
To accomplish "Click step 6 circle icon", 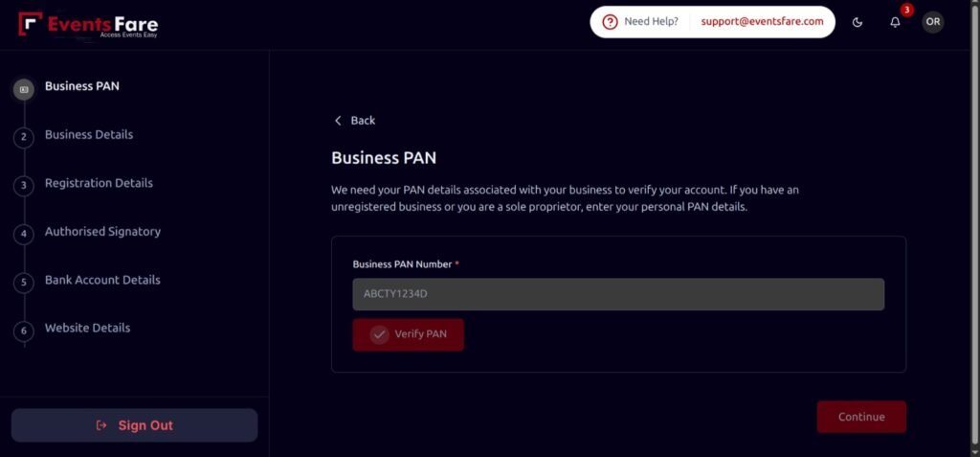I will pyautogui.click(x=24, y=331).
